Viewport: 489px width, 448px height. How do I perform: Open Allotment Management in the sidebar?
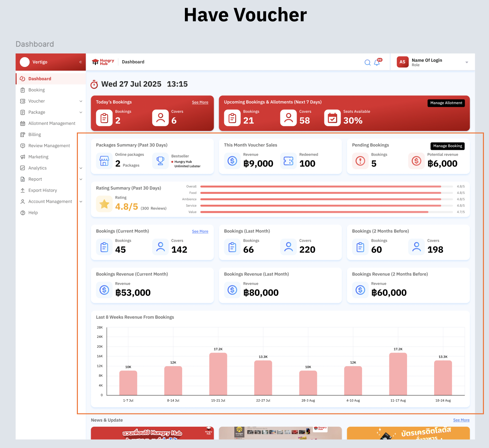point(52,124)
